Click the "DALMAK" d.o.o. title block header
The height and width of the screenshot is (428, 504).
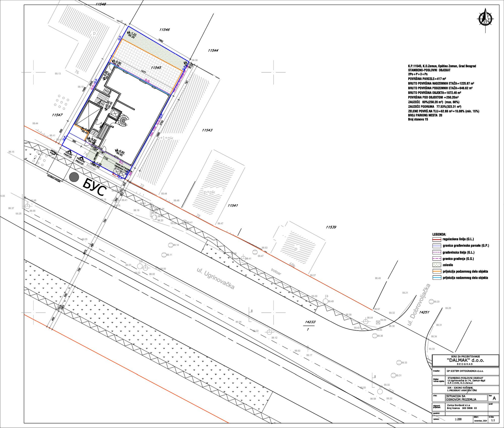[465, 360]
